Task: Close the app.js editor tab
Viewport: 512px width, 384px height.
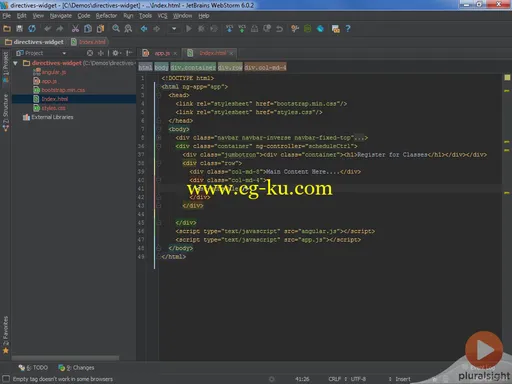Action: 175,53
